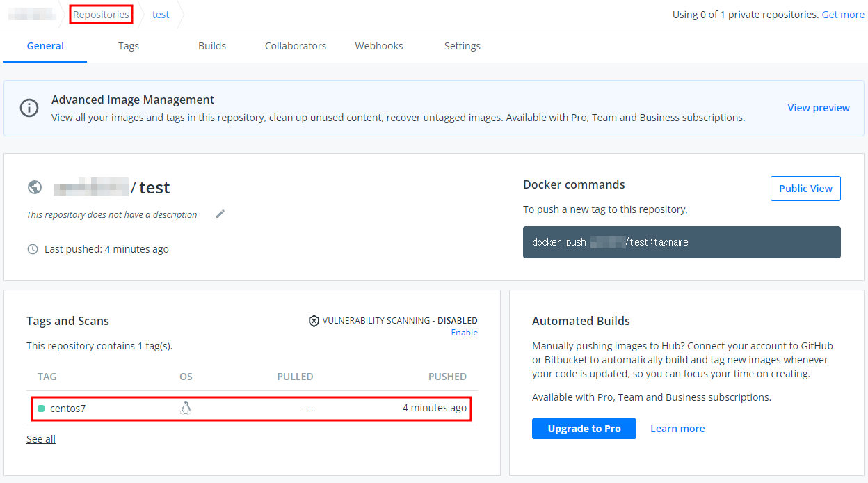The height and width of the screenshot is (483, 868).
Task: Click the clock icon beside Last pushed
Action: pos(32,249)
